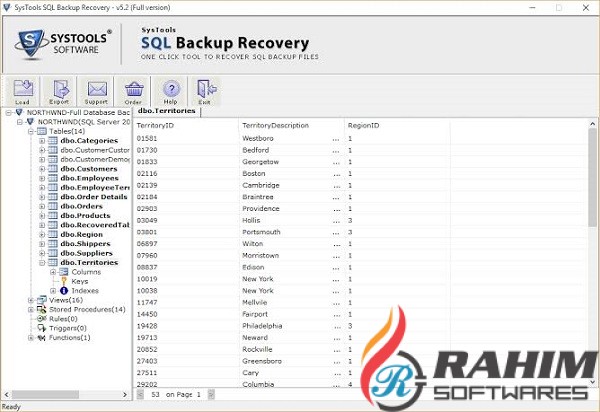Click the Export toolbar icon
Screen dimensions: 600x412
(x=59, y=91)
